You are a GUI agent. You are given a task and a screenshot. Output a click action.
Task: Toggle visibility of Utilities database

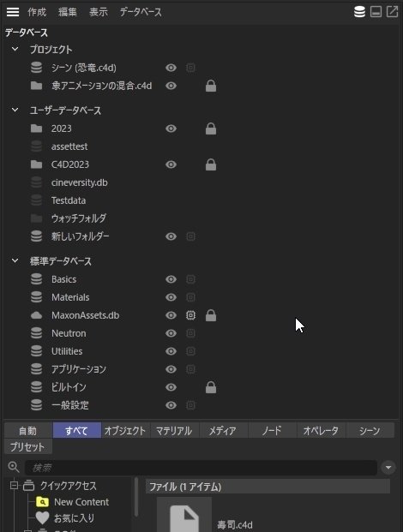(x=171, y=351)
